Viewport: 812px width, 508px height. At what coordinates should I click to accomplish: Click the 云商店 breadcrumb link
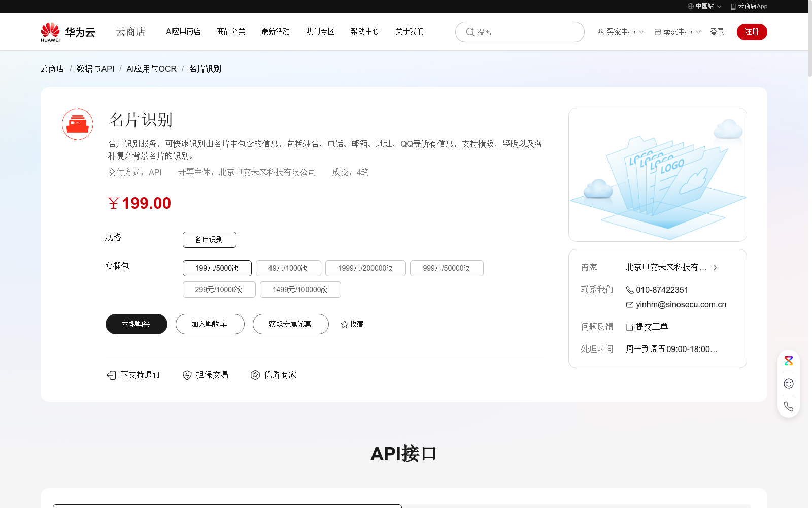click(52, 69)
